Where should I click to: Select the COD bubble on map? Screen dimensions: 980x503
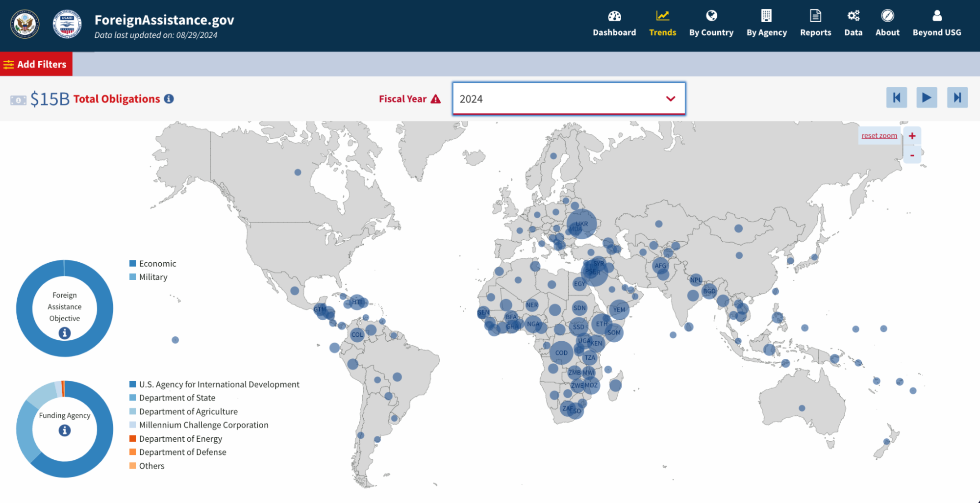561,352
